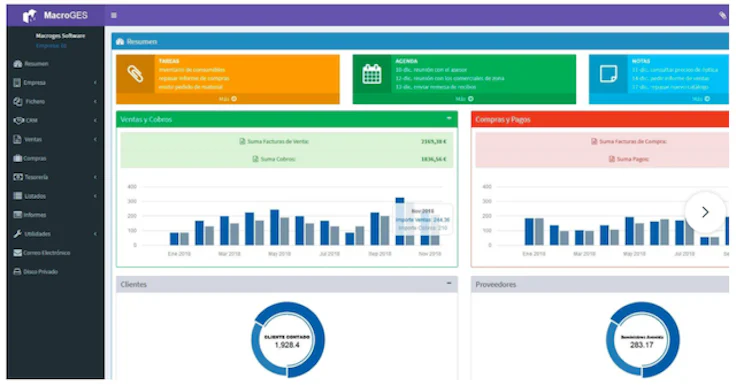Open Correo Electrónico envelope icon
This screenshot has width=736, height=385.
18,253
